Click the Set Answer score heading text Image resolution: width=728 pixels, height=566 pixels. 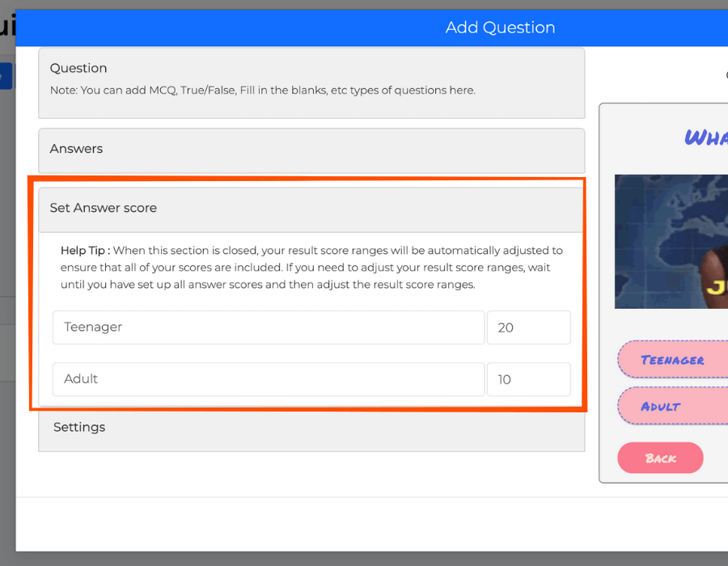click(x=104, y=208)
